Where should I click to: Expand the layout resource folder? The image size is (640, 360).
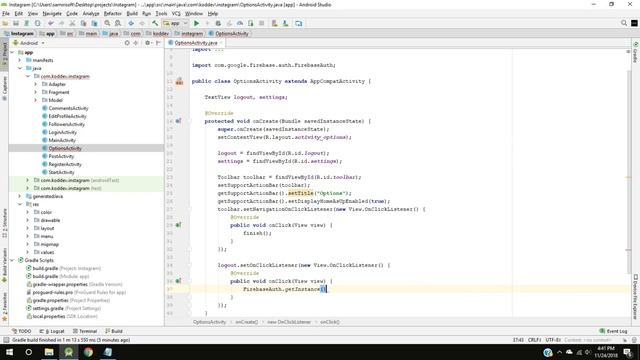(27, 228)
